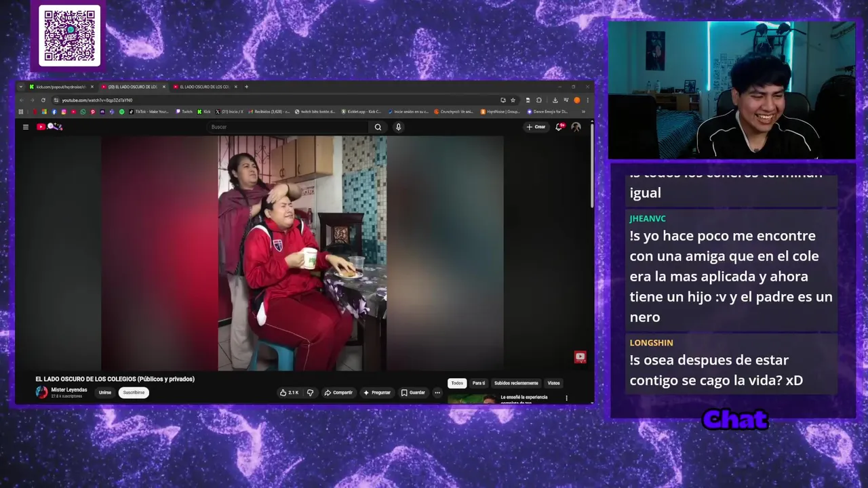868x488 pixels.
Task: Select the Para ti filter chip
Action: [x=479, y=383]
